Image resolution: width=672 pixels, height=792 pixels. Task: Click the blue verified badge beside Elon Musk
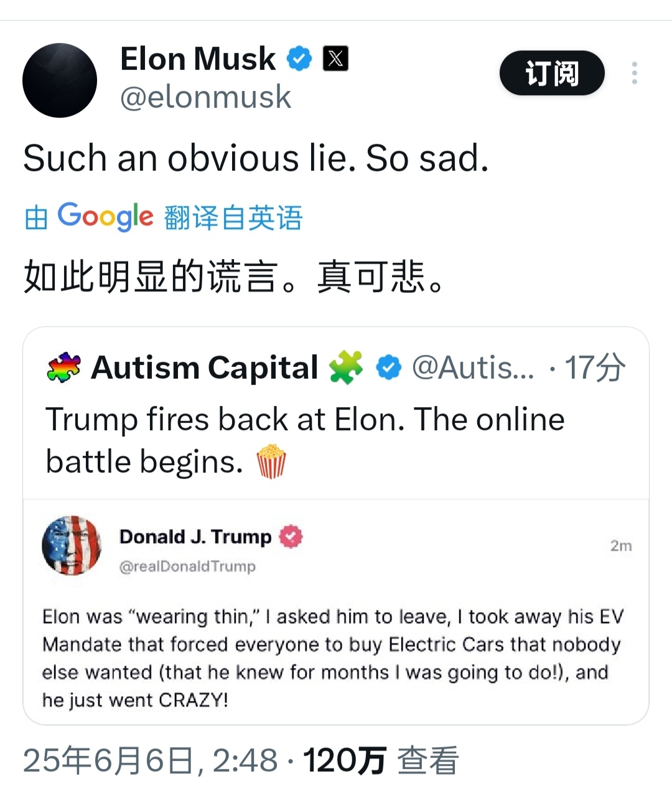click(x=299, y=59)
